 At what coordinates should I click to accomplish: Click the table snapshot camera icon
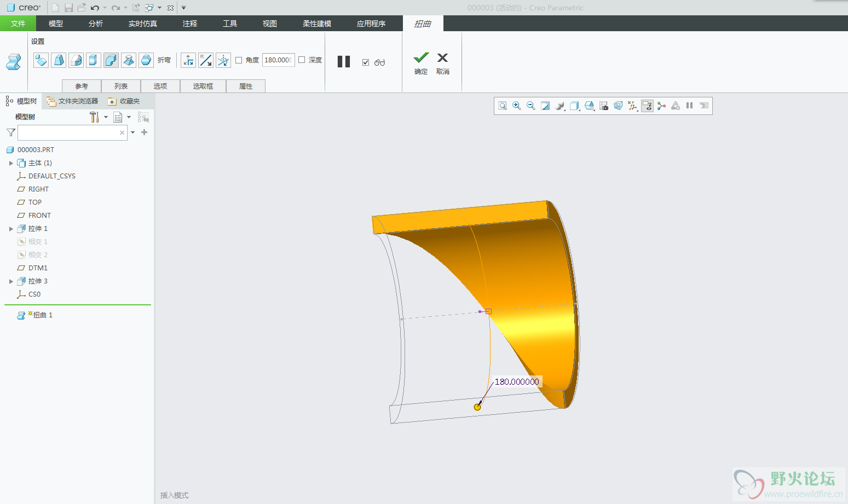pyautogui.click(x=604, y=106)
